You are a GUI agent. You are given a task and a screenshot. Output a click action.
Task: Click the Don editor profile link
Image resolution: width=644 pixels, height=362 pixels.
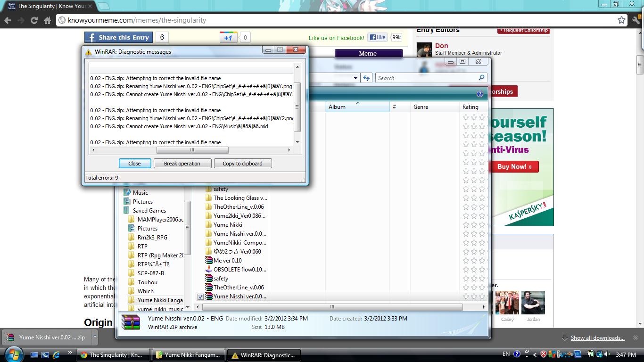pos(442,46)
